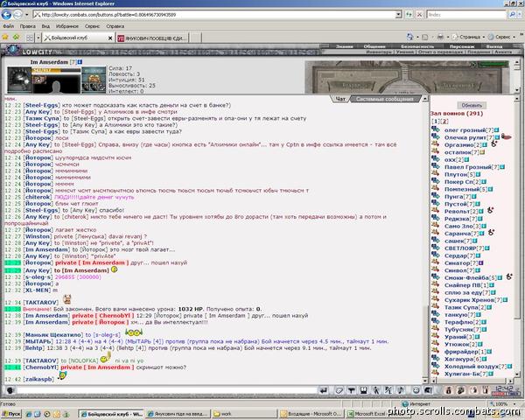Click the Выход game menu item
The height and width of the screenshot is (420, 525).
[494, 46]
